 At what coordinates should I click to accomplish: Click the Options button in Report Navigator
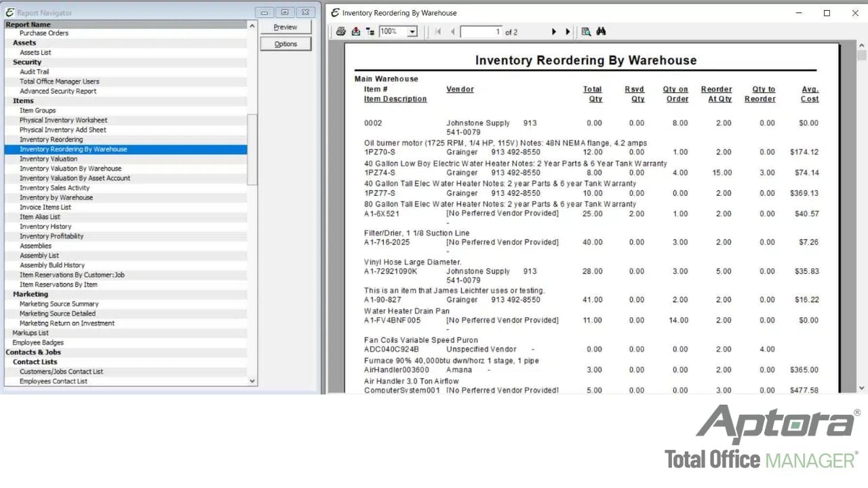pyautogui.click(x=285, y=44)
